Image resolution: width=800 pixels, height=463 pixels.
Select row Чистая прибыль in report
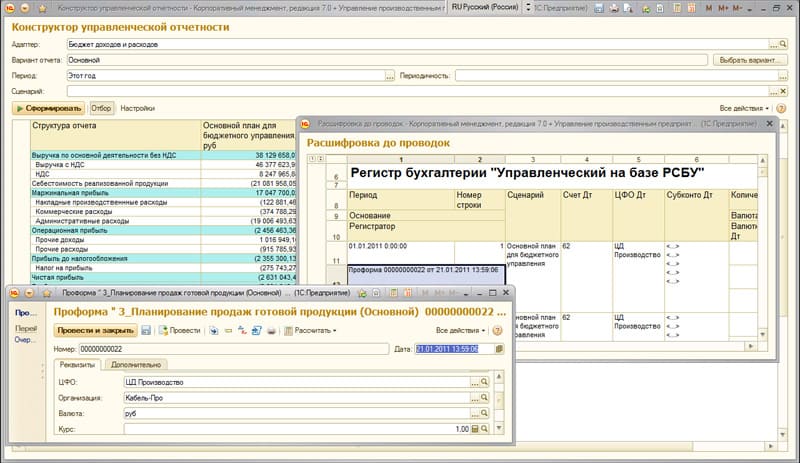coord(163,277)
